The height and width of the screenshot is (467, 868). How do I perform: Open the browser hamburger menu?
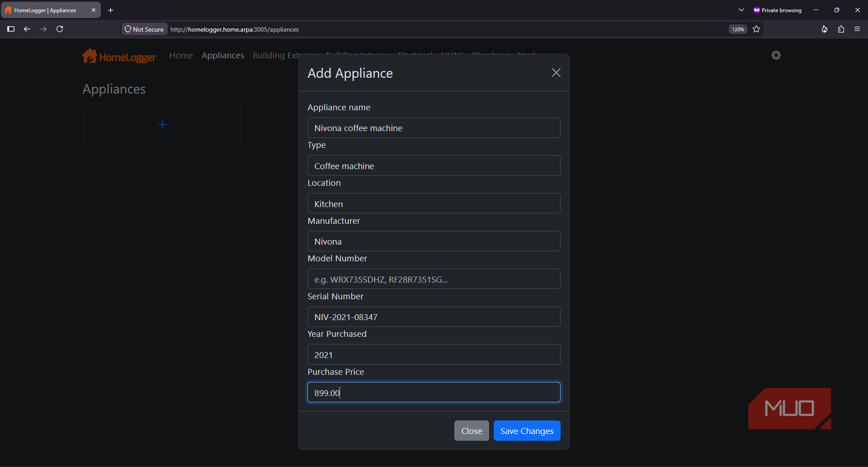[x=857, y=29]
